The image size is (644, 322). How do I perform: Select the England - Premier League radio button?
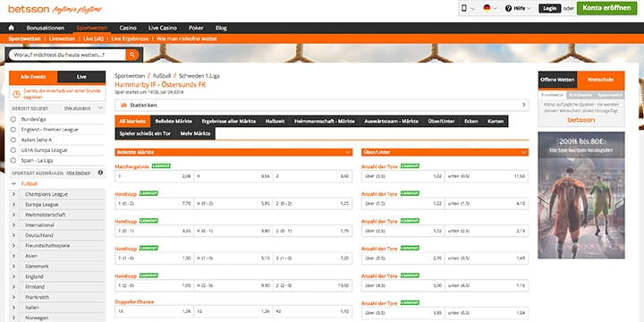pos(13,130)
